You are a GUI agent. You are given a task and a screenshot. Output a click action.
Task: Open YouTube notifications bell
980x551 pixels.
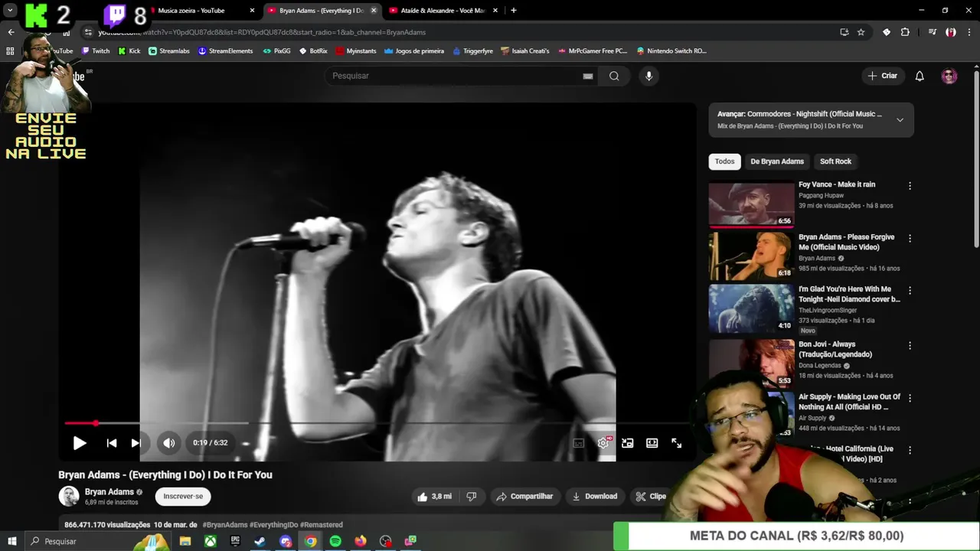point(920,76)
